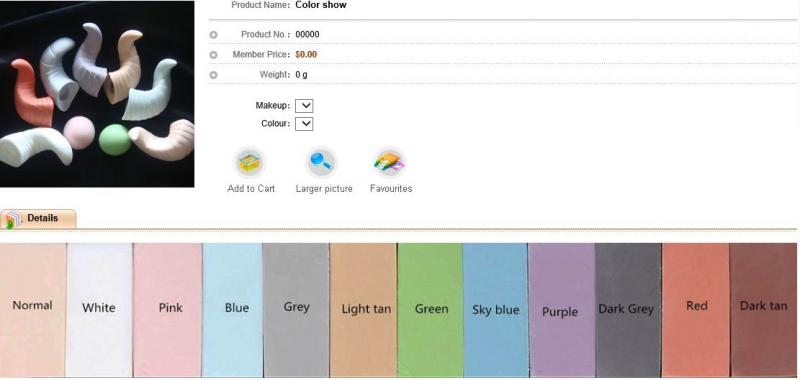
Task: Select the Sky blue color swatch
Action: pos(495,310)
